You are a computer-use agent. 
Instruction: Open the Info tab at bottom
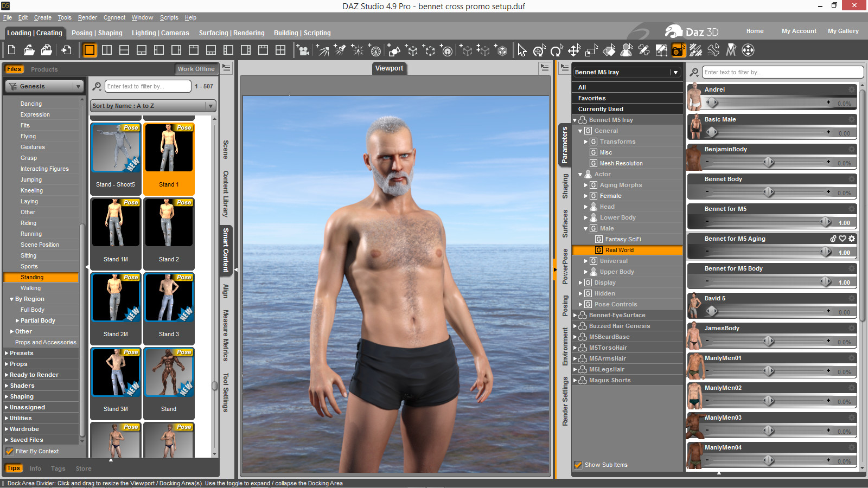tap(35, 468)
